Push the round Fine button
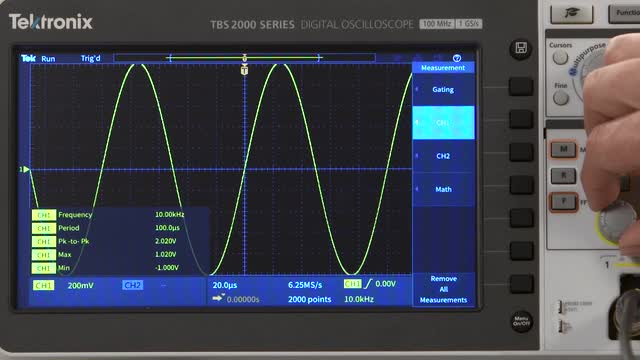This screenshot has height=360, width=640. [560, 98]
